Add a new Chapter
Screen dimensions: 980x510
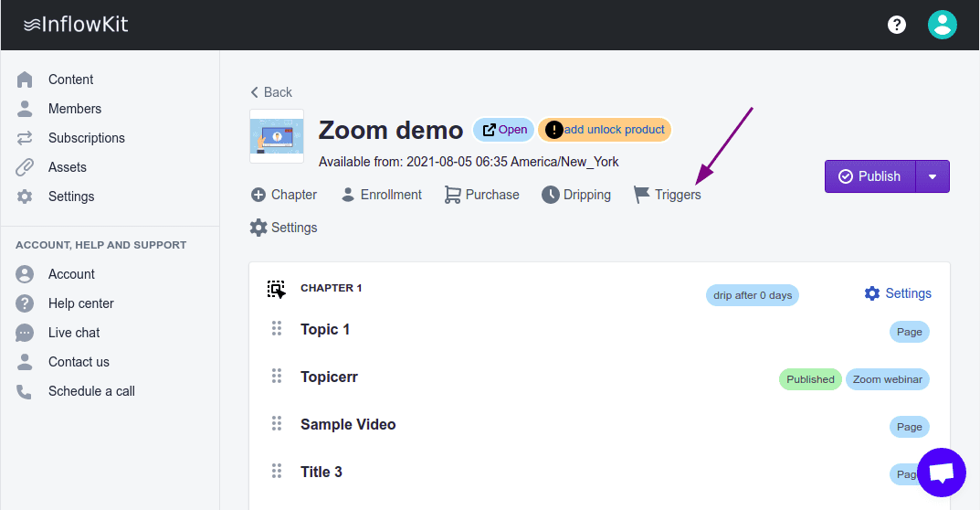coord(283,195)
